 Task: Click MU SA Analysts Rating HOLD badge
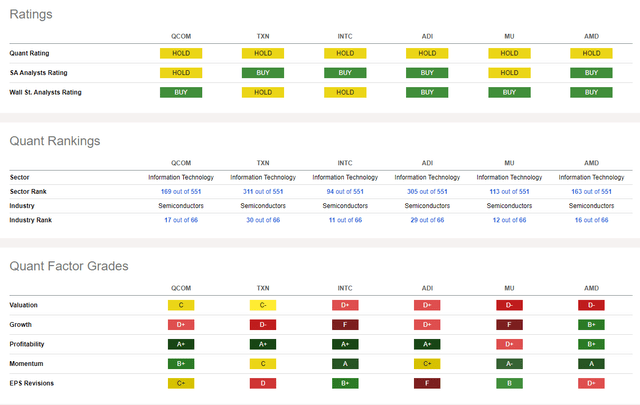[x=509, y=73]
